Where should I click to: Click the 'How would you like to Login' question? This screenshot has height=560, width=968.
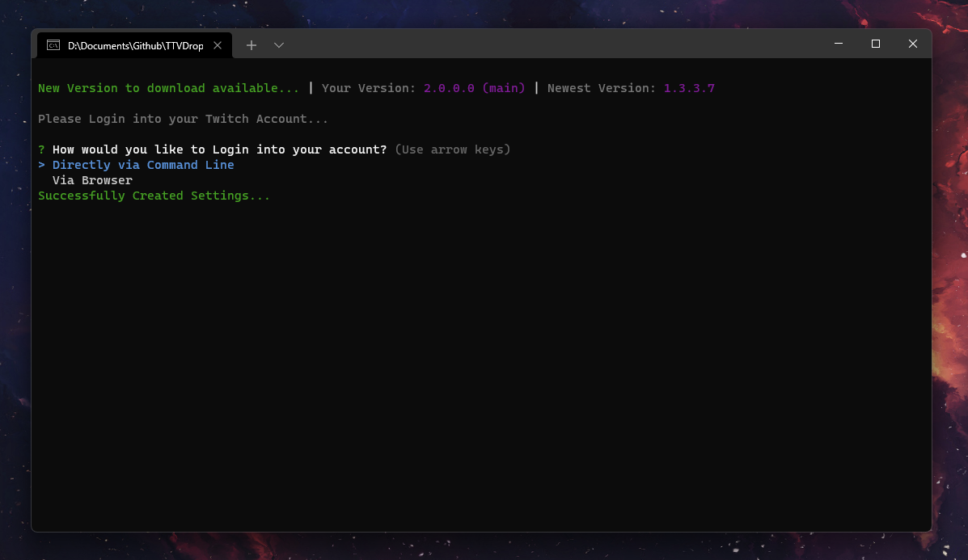[x=219, y=149]
